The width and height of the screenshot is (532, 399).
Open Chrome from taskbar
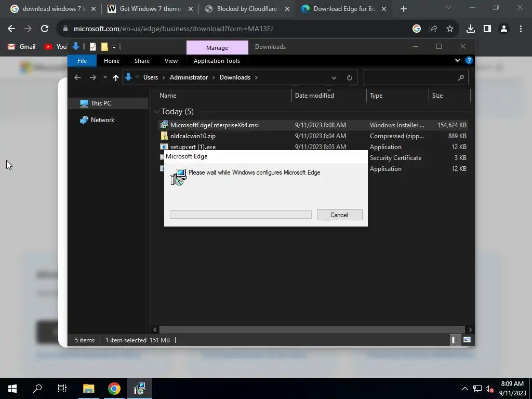tap(114, 389)
